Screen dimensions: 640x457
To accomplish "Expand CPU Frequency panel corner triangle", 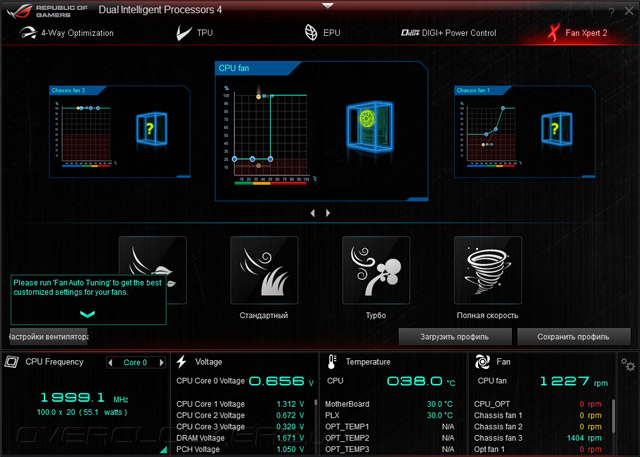I will point(164,450).
